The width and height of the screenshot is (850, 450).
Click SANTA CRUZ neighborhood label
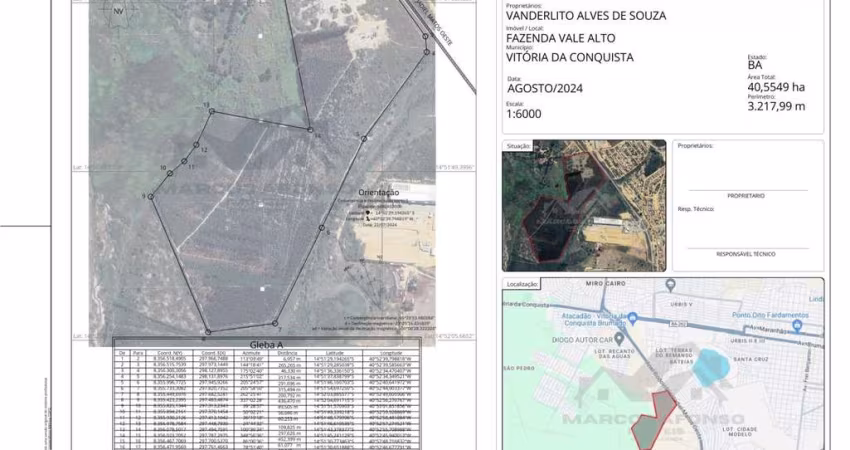[751, 359]
